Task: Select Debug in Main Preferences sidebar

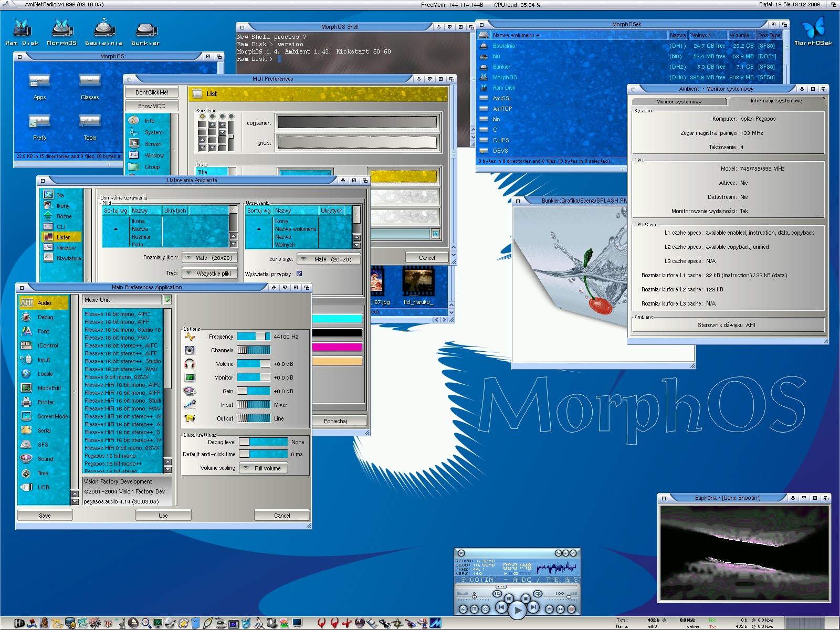Action: click(44, 317)
